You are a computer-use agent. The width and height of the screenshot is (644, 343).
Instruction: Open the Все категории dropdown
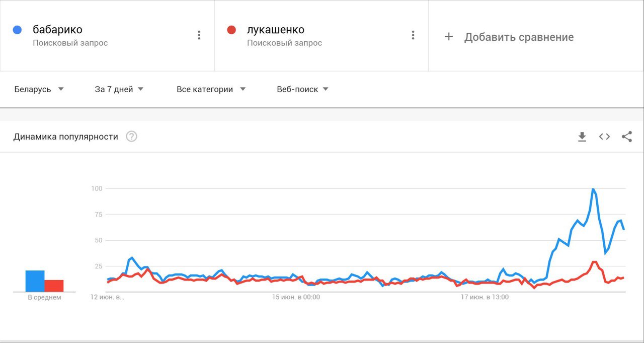(x=211, y=89)
